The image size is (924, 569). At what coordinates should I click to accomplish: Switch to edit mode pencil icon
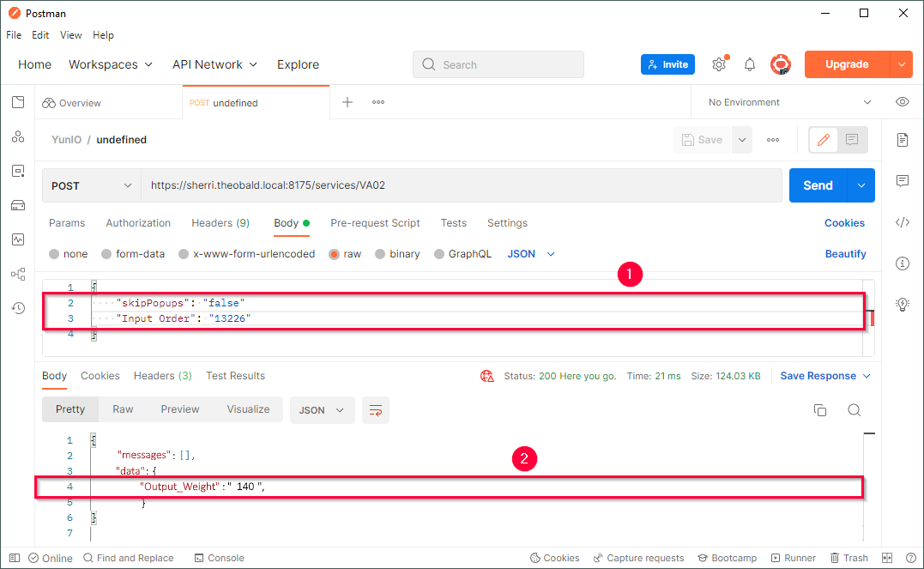coord(824,140)
